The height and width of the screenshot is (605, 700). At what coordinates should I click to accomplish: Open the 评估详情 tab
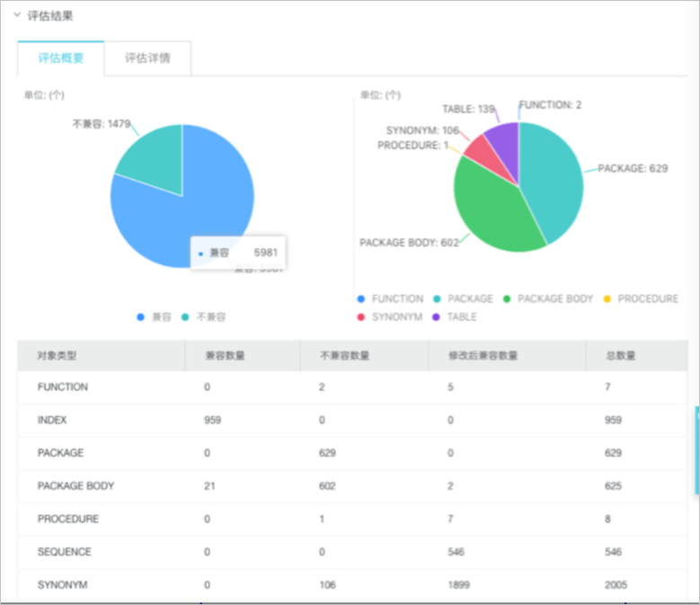(x=147, y=58)
